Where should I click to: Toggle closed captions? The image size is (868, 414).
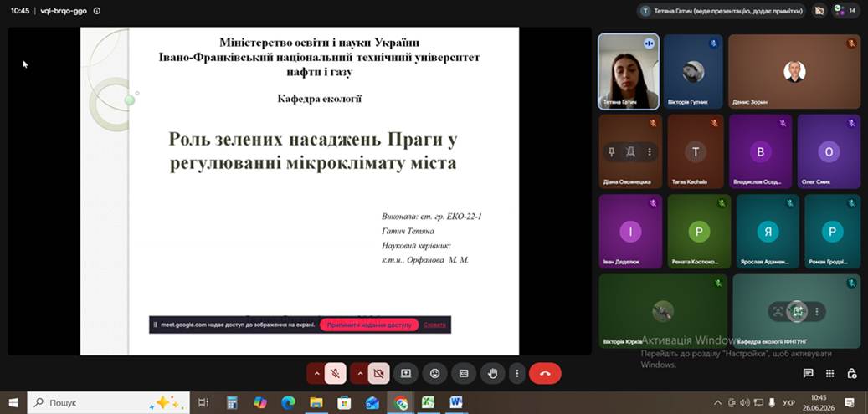point(464,374)
